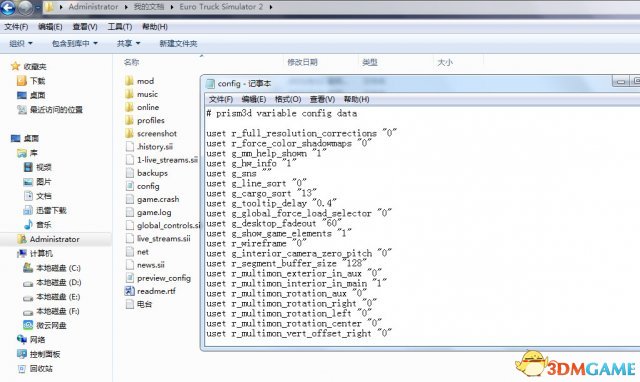
Task: Open Notepad 文件(F) menu
Action: click(221, 99)
